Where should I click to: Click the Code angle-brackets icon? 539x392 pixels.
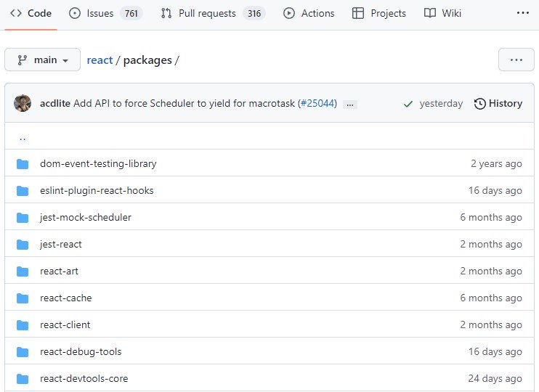(16, 13)
